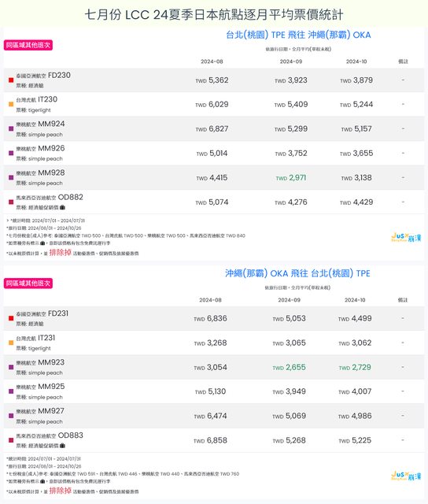Click the luggage icon next to OD883 fare
The width and height of the screenshot is (428, 504).
(x=62, y=446)
